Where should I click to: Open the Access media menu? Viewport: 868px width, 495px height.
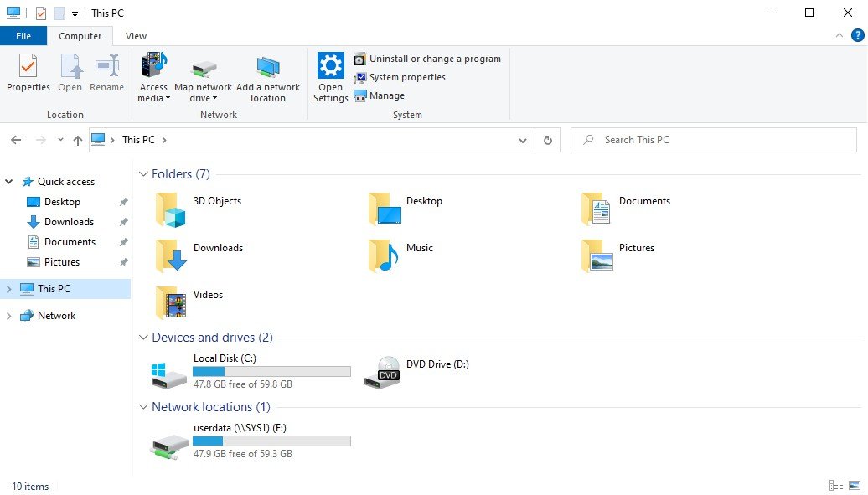click(153, 77)
